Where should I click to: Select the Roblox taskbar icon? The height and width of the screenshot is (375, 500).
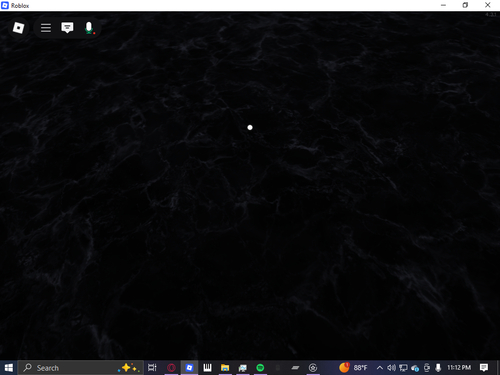pos(189,368)
